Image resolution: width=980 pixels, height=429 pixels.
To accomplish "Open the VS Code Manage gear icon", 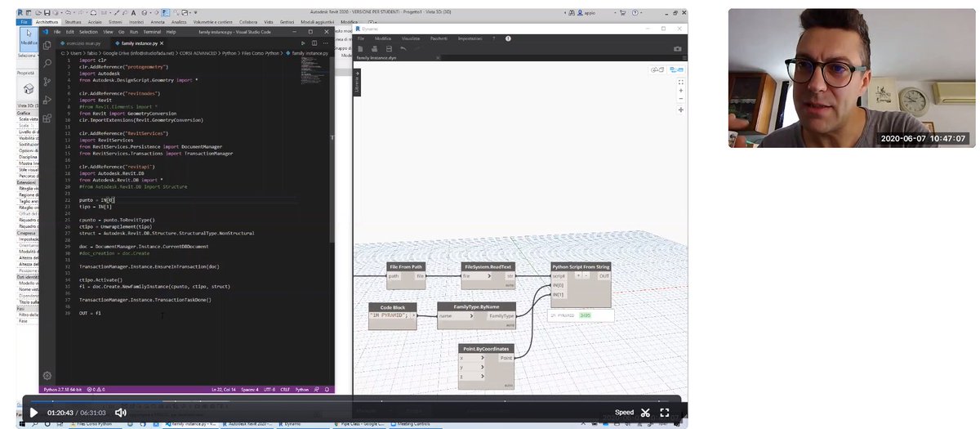I will (47, 375).
